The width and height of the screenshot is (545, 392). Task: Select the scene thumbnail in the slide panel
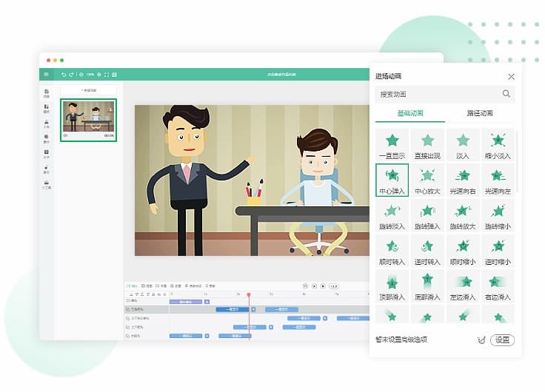pyautogui.click(x=88, y=118)
